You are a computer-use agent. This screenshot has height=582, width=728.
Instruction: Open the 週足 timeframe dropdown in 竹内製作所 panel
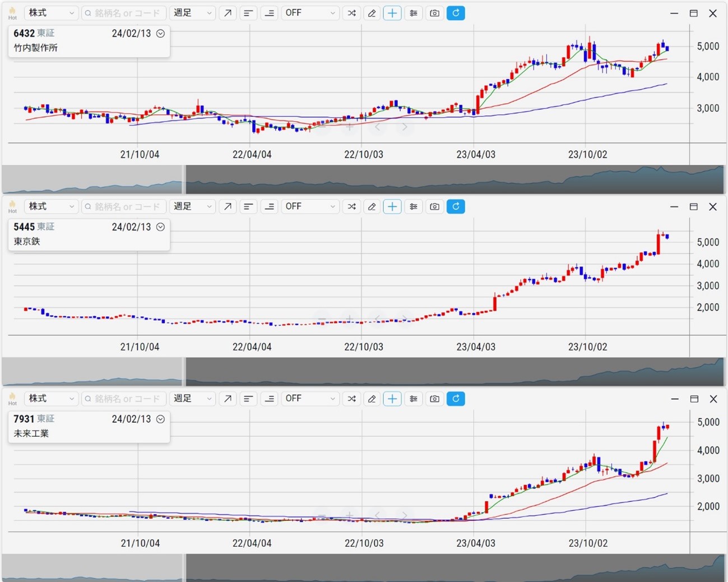tap(192, 13)
